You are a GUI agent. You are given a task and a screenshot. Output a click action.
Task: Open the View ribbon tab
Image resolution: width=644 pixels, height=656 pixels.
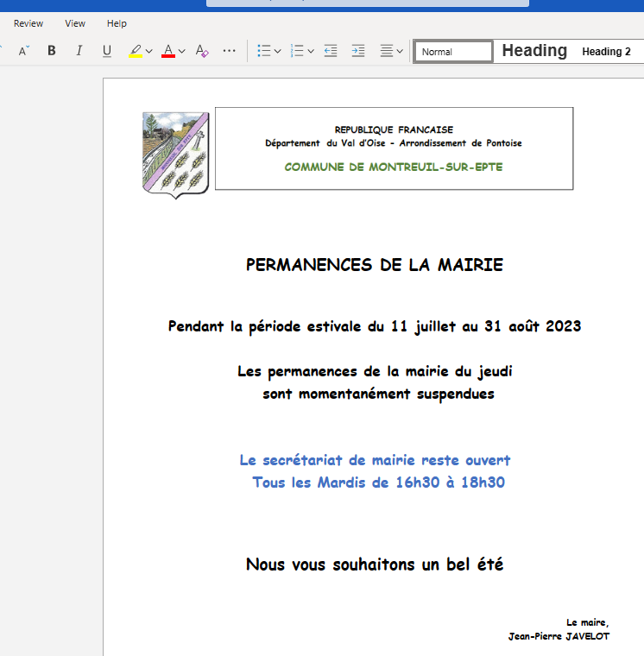click(x=75, y=23)
